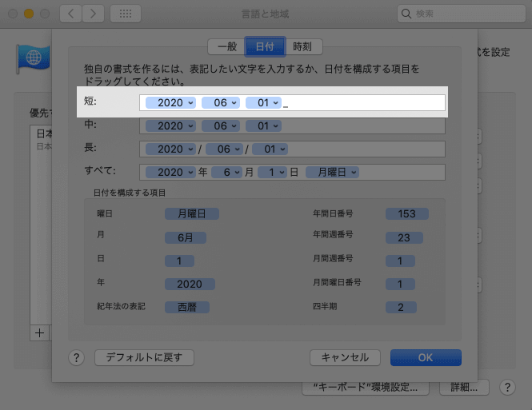Click inside the 短 date format field
Screen dimensions: 532x410
click(360, 103)
